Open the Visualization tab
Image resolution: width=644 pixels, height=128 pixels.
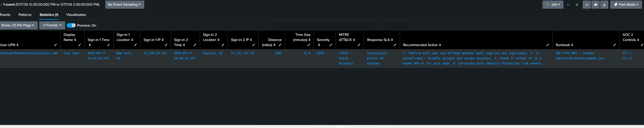pos(76,15)
